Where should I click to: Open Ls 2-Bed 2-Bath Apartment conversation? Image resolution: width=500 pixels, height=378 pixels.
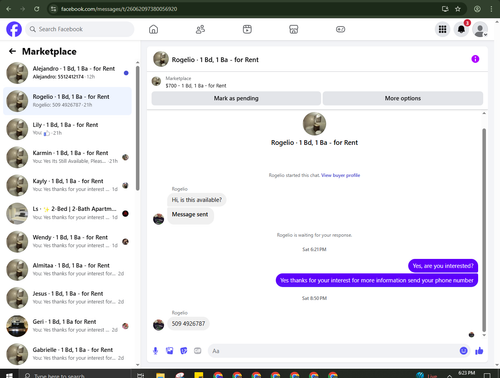tap(67, 213)
